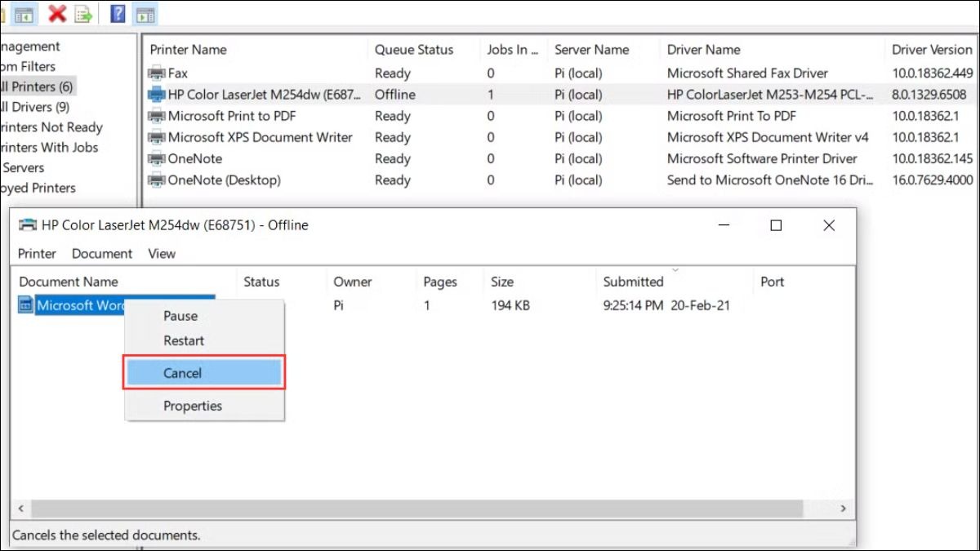Choose Restart from the context menu
980x551 pixels.
[184, 340]
